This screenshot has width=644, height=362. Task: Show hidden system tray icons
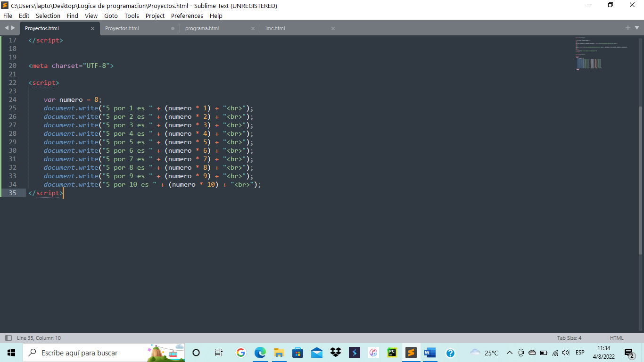pos(510,353)
